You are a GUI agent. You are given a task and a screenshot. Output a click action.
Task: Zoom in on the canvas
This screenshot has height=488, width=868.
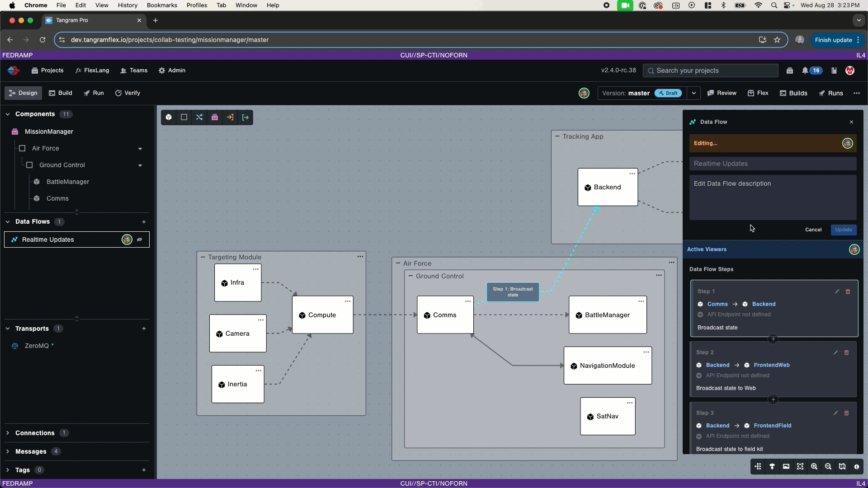[814, 467]
